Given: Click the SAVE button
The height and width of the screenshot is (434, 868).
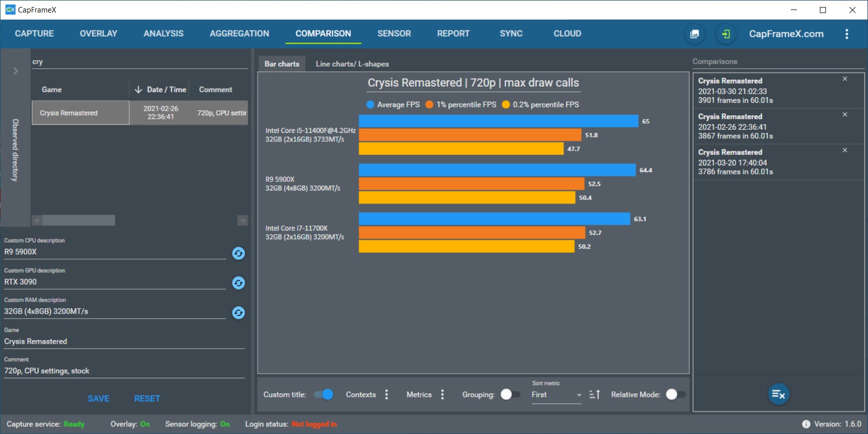Looking at the screenshot, I should point(98,398).
